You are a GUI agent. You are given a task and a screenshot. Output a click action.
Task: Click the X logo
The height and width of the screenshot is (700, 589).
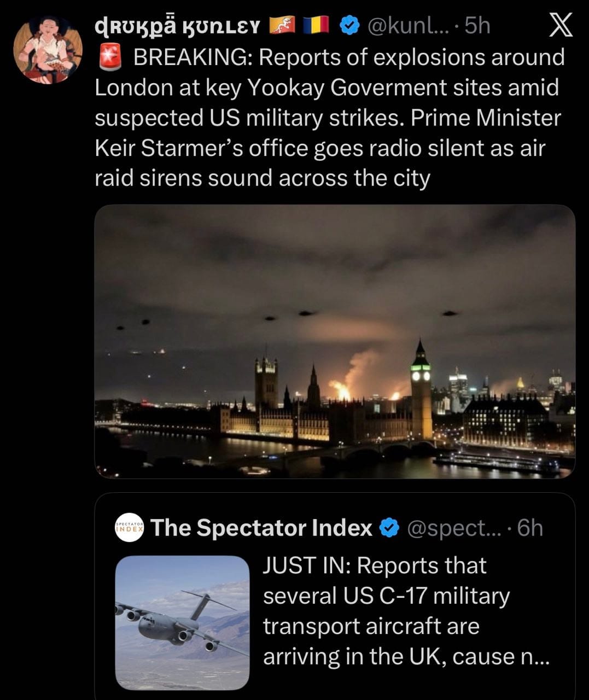(x=561, y=26)
